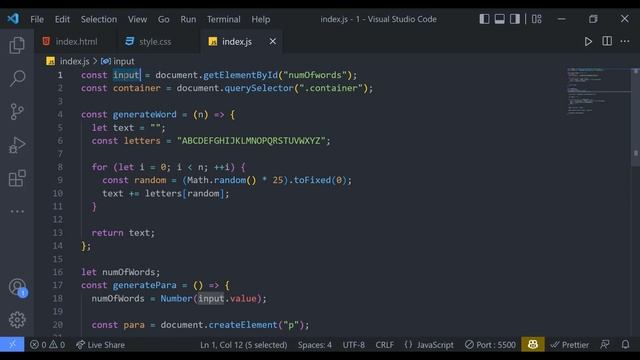Viewport: 640px width, 360px height.
Task: Open the Manage gear icon
Action: (17, 320)
